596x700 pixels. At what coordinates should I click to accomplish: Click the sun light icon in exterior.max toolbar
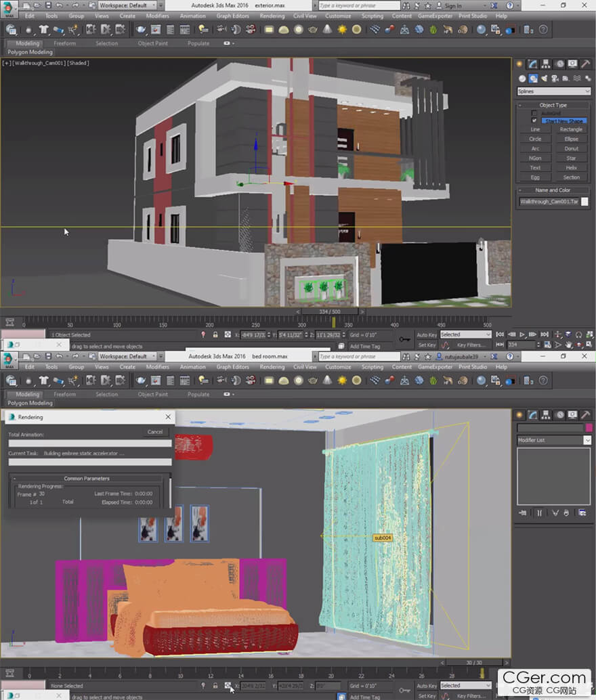pyautogui.click(x=342, y=30)
